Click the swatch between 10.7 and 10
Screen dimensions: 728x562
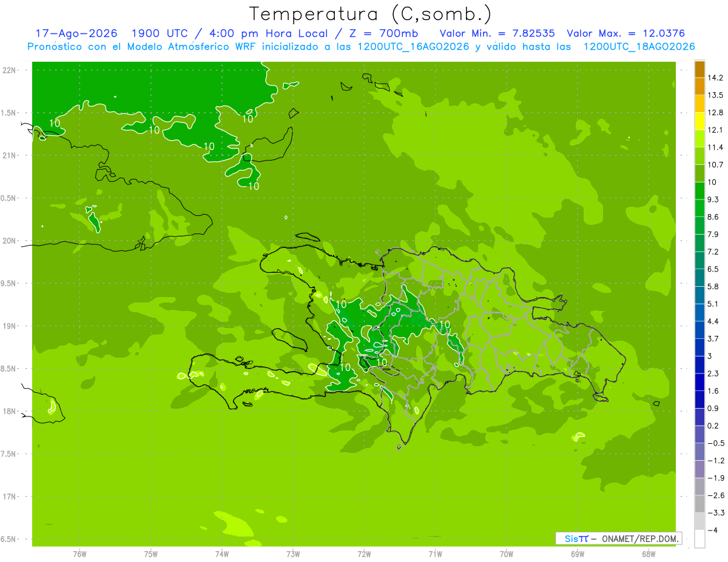699,173
